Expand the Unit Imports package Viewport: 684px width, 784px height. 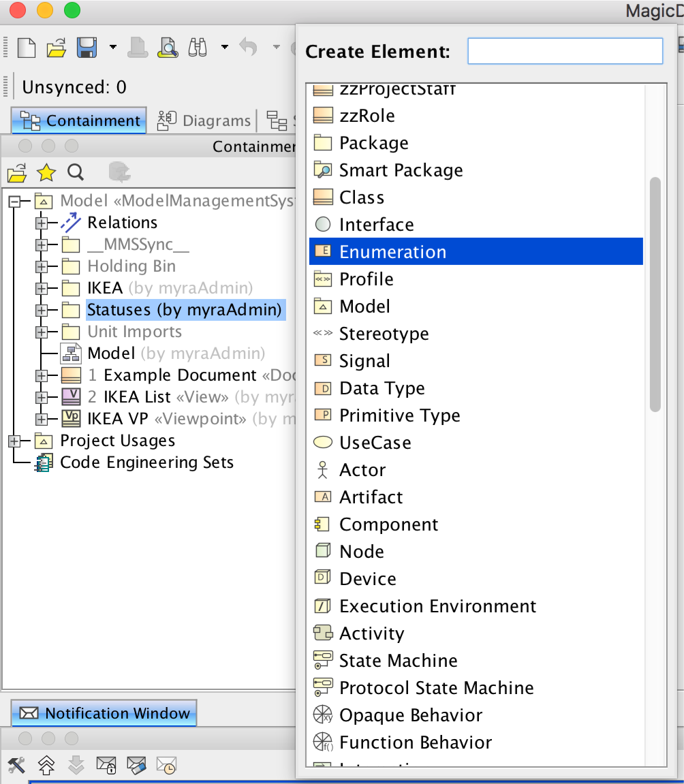pos(42,332)
